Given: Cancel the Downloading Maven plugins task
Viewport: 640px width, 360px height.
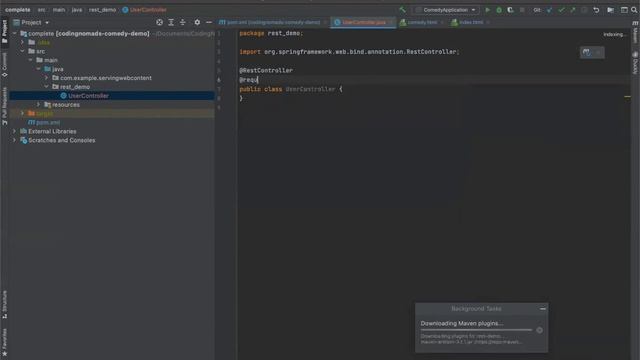Looking at the screenshot, I should 539,330.
